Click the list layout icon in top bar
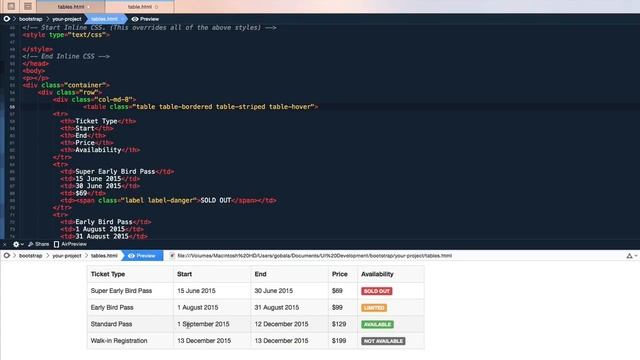The height and width of the screenshot is (360, 640). pos(27,6)
